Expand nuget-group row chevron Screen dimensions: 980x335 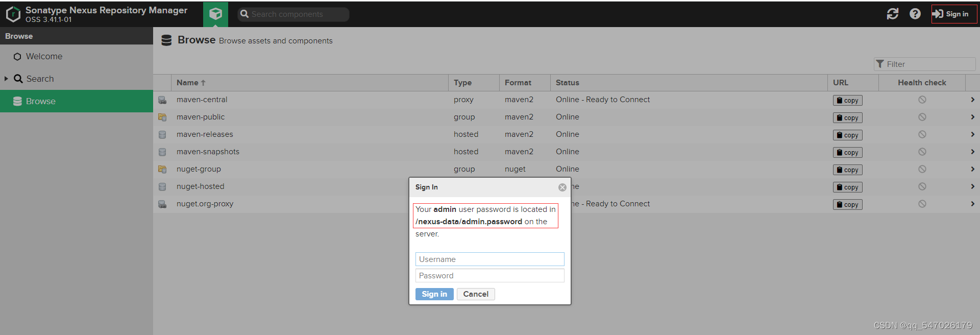[x=972, y=169]
